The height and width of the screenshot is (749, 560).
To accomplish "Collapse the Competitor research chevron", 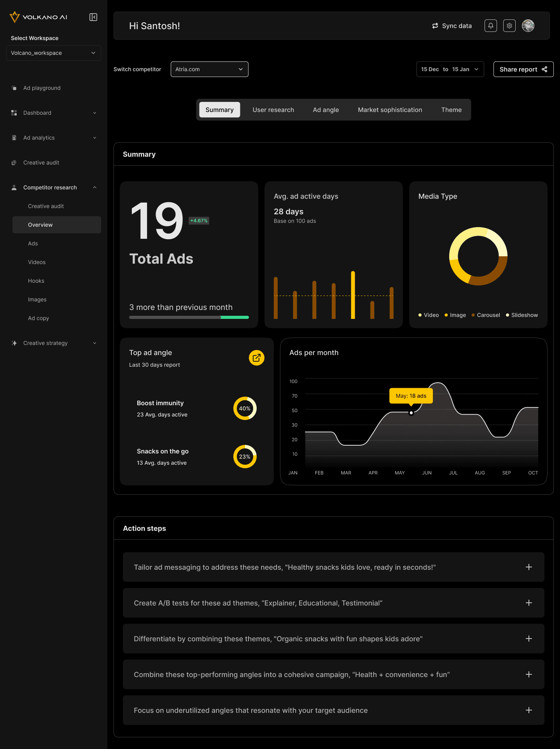I will (x=94, y=187).
